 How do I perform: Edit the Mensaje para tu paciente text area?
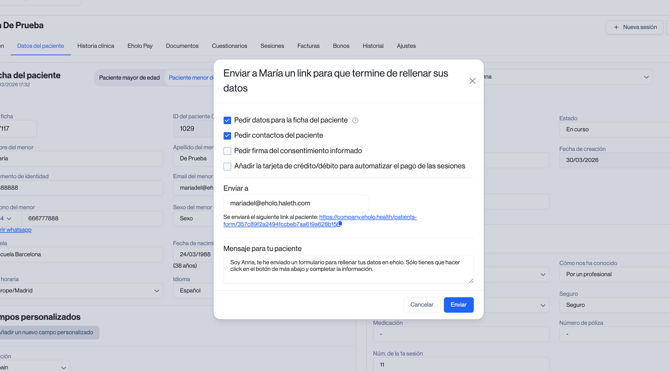348,269
